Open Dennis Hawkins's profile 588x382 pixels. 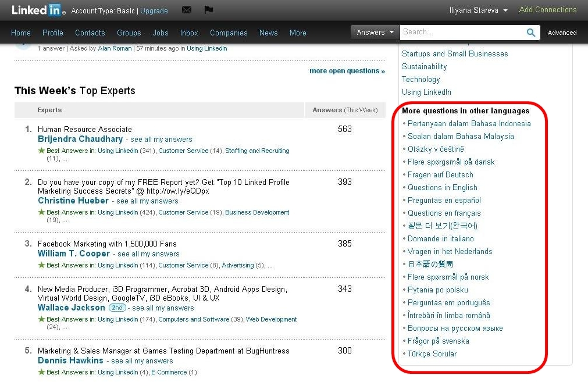[70, 360]
